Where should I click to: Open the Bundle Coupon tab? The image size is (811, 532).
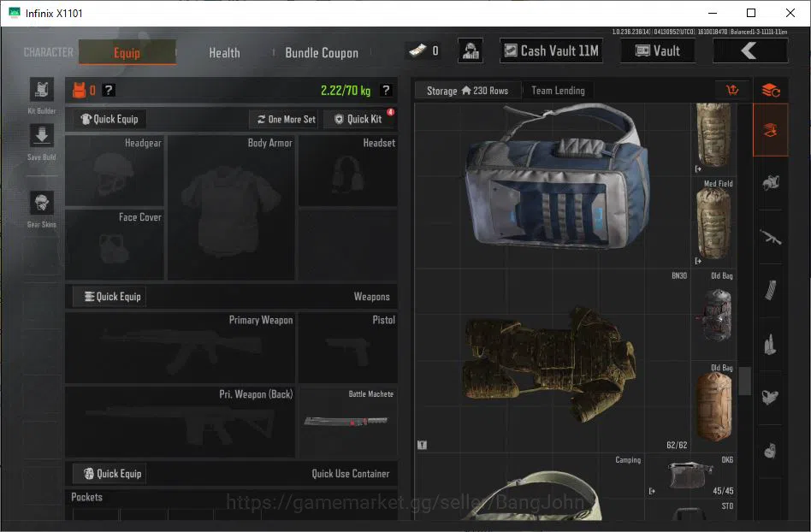tap(322, 53)
